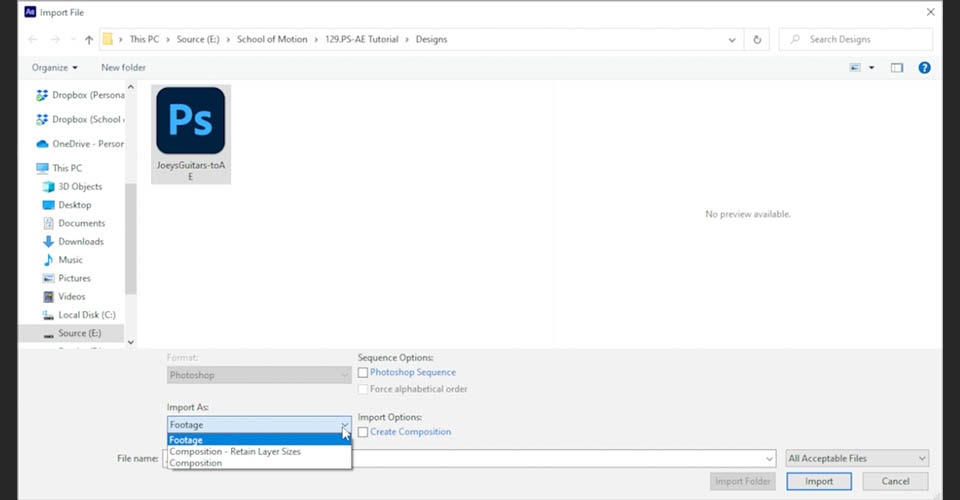Click navigation pane scroll down arrow
Screen dimensions: 960x500
[x=130, y=343]
